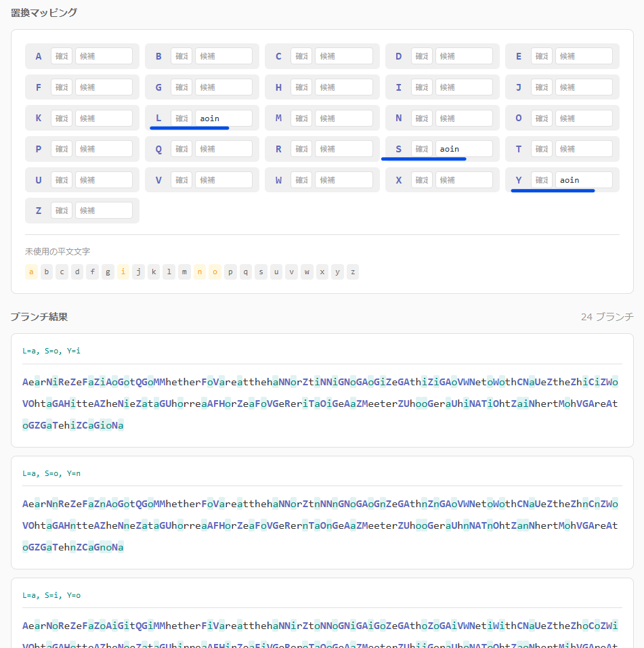Screen dimensions: 644x648
Task: Click the 確定 field for letter Z
Action: [62, 211]
